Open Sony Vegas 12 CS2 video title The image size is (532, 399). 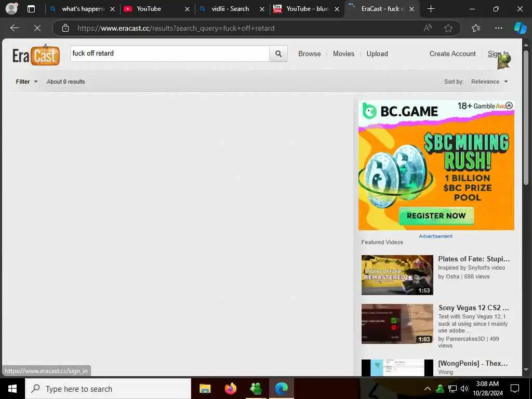474,308
